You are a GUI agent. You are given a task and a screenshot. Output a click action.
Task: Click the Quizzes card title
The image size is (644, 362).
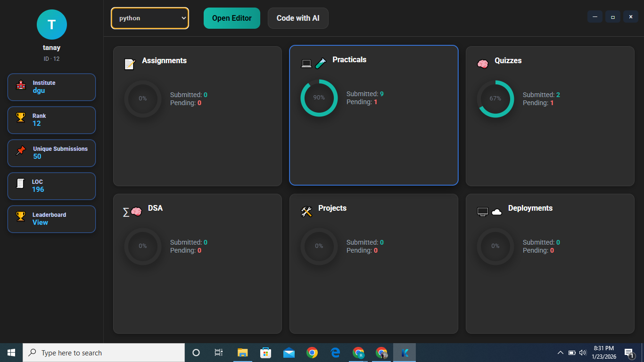coord(508,60)
